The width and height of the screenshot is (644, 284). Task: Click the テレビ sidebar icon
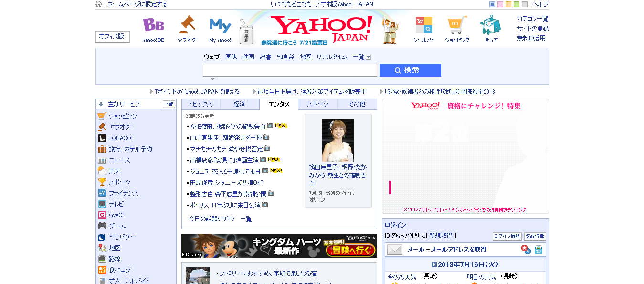tap(102, 204)
